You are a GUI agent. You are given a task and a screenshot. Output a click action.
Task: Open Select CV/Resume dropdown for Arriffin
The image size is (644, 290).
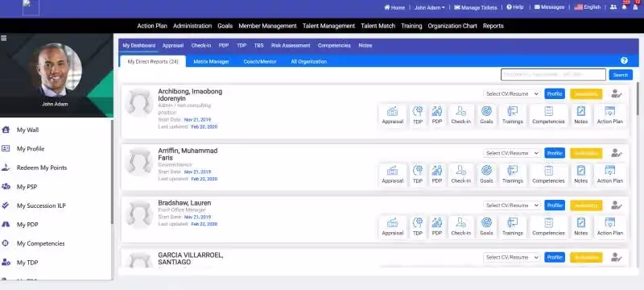(x=512, y=153)
